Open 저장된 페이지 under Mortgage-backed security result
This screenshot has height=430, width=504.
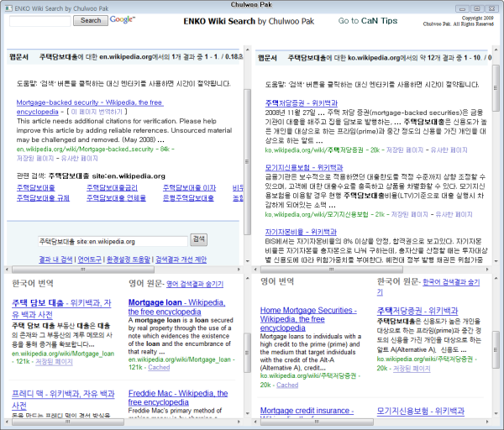pyautogui.click(x=35, y=159)
